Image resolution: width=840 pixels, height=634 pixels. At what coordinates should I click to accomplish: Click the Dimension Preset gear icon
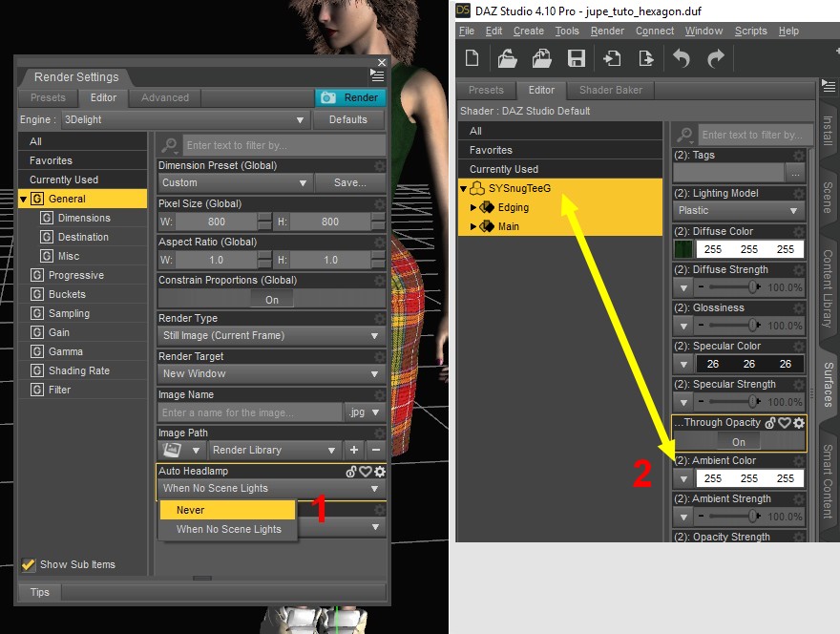click(x=379, y=165)
